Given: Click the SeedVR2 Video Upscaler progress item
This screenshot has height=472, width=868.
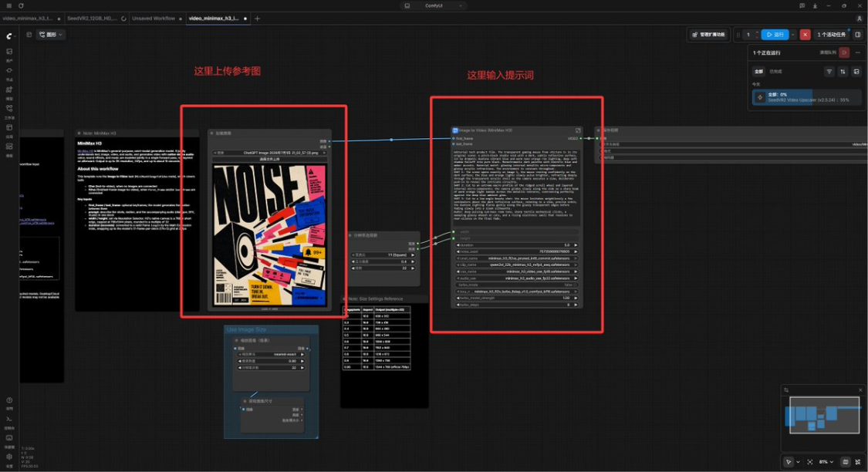Looking at the screenshot, I should [806, 97].
